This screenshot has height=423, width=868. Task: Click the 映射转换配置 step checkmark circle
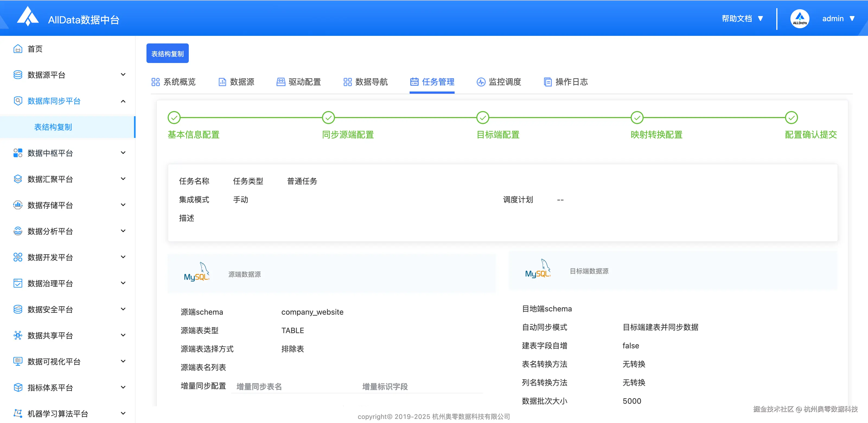point(637,118)
